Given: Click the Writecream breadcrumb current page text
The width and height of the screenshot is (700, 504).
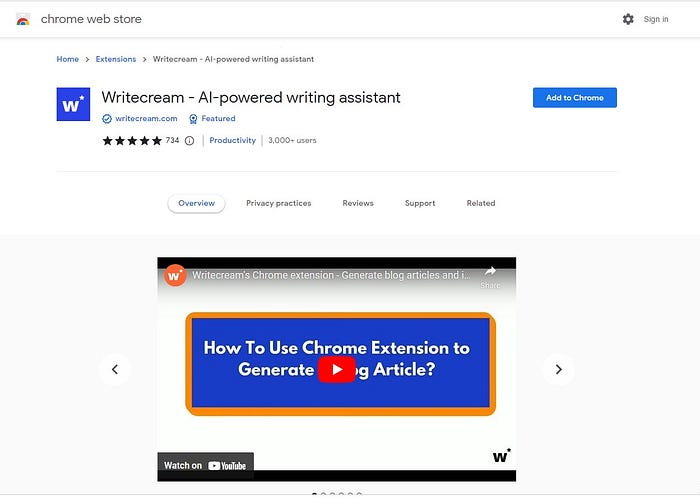Looking at the screenshot, I should [x=233, y=59].
